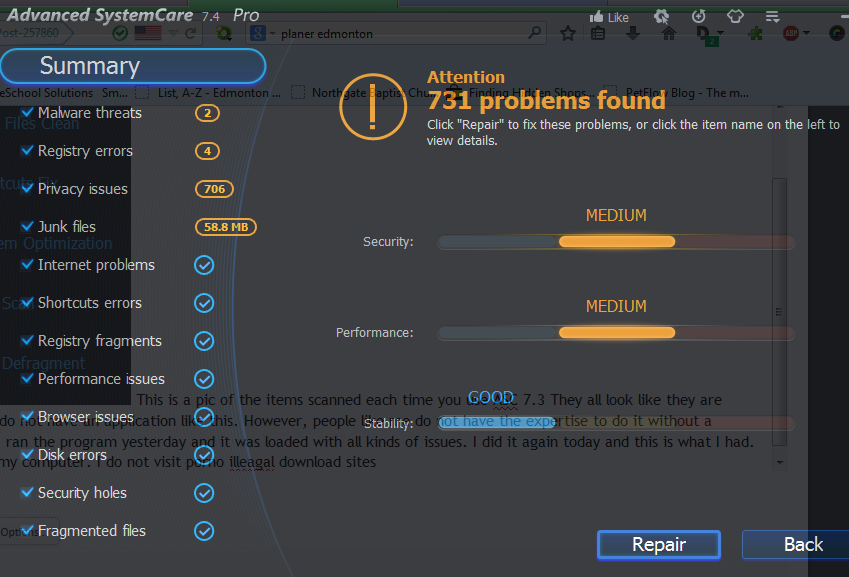Screen dimensions: 849x577
Task: View details of Fragmented files item
Action: [x=92, y=531]
